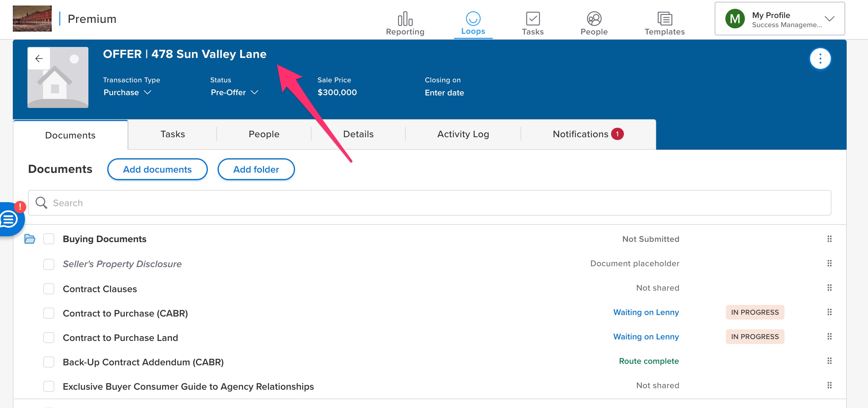Open the three-dot loop options menu
Image resolution: width=868 pixels, height=408 pixels.
click(820, 59)
